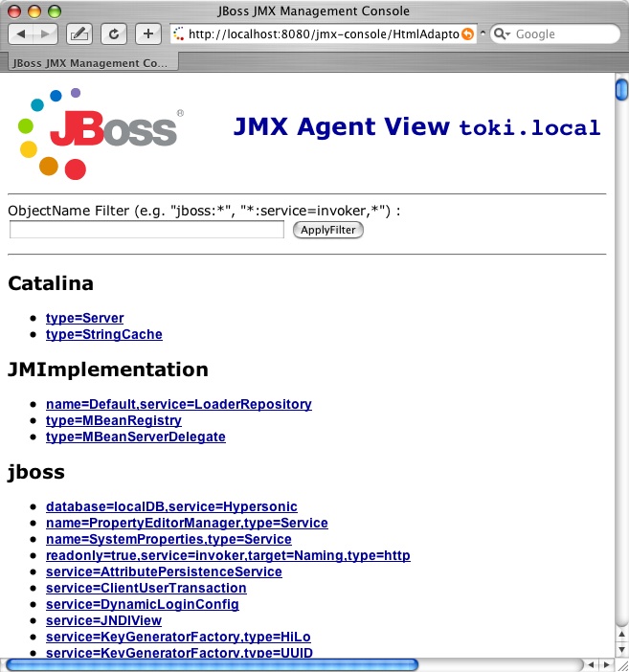Add a bookmark with the plus button
The width and height of the screenshot is (629, 672).
point(148,34)
